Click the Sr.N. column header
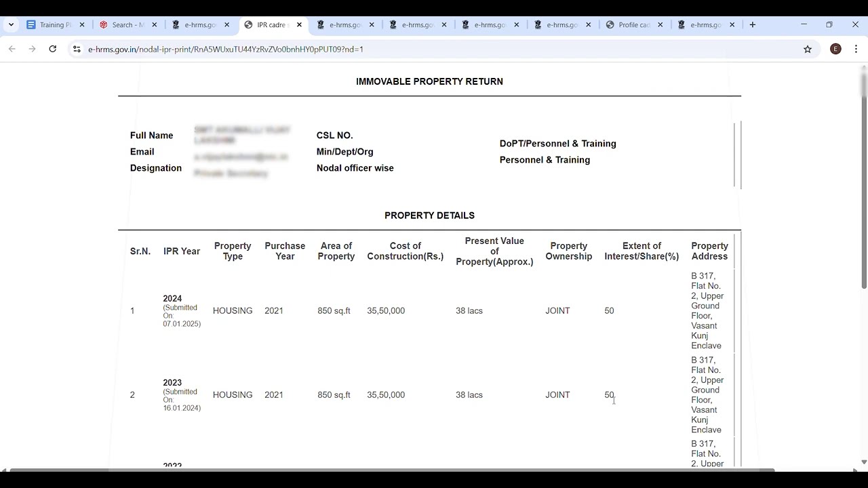 (140, 251)
